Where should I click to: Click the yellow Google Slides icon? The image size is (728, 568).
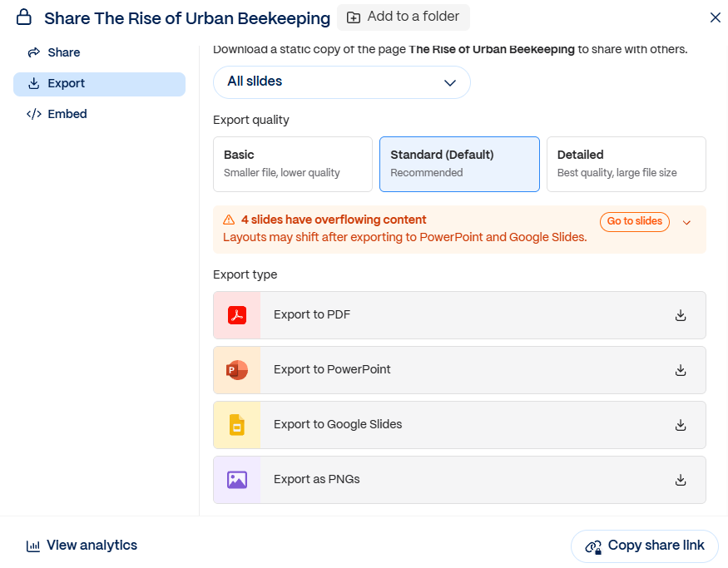pos(237,425)
